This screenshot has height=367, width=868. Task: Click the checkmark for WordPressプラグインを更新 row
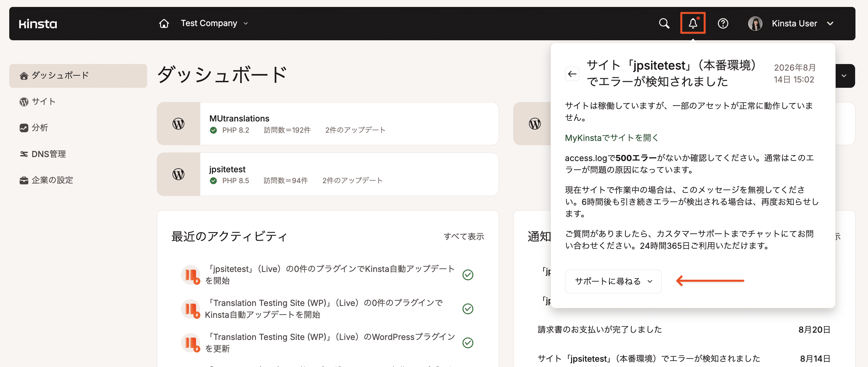tap(467, 343)
